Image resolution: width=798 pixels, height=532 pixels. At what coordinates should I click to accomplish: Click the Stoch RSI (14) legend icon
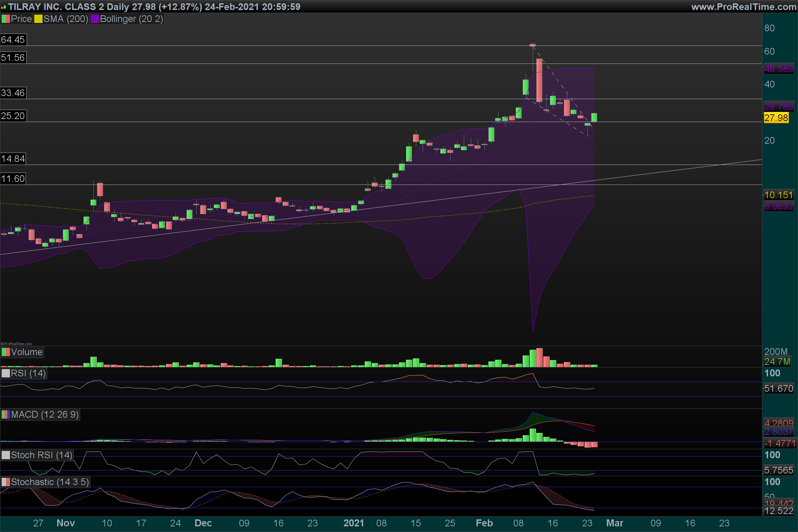[x=6, y=455]
